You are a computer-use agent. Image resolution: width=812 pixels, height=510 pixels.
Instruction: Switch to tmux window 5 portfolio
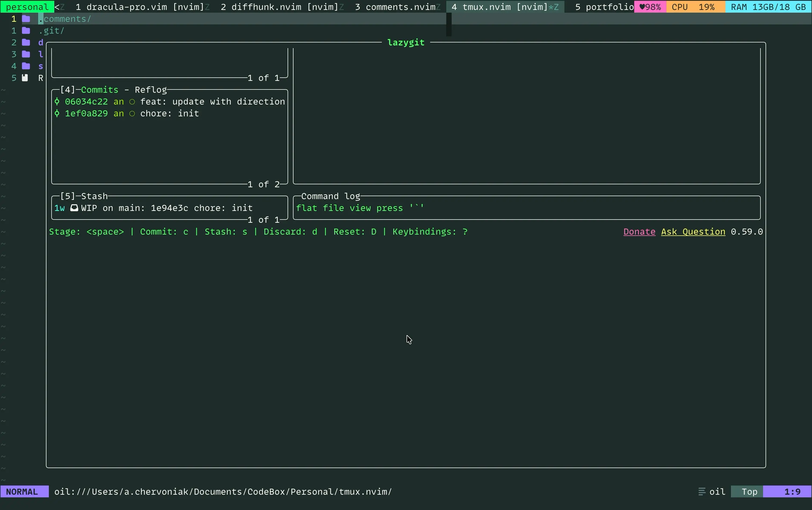point(605,7)
